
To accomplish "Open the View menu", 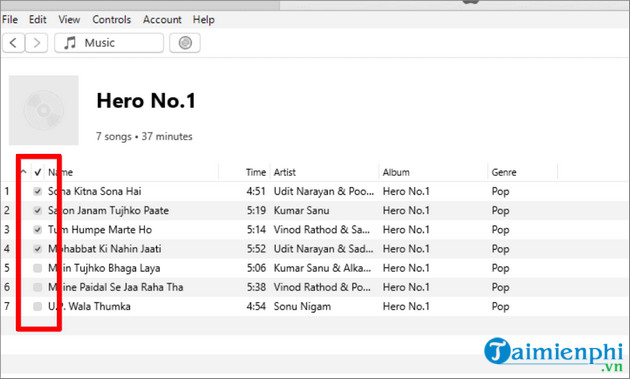I will click(x=69, y=19).
